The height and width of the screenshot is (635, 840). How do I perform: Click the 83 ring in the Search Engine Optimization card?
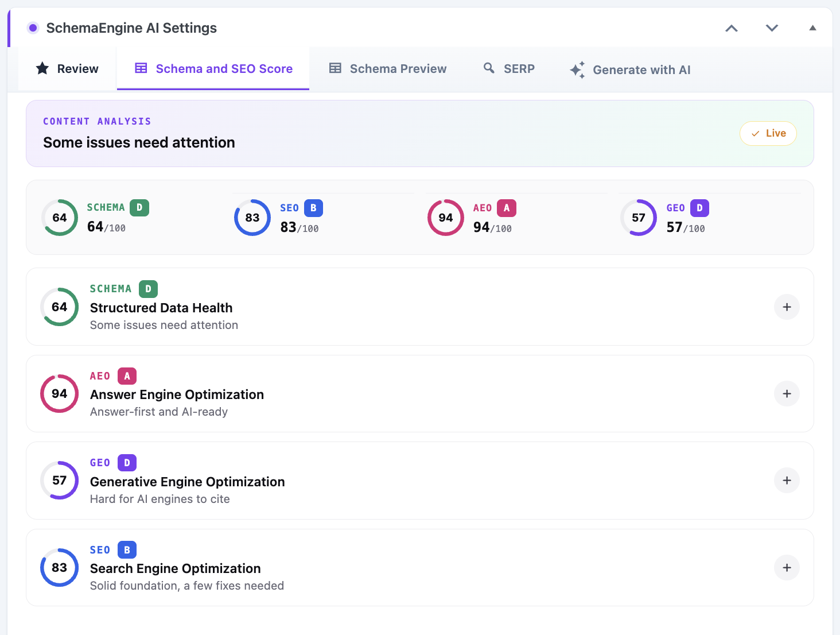pyautogui.click(x=60, y=568)
